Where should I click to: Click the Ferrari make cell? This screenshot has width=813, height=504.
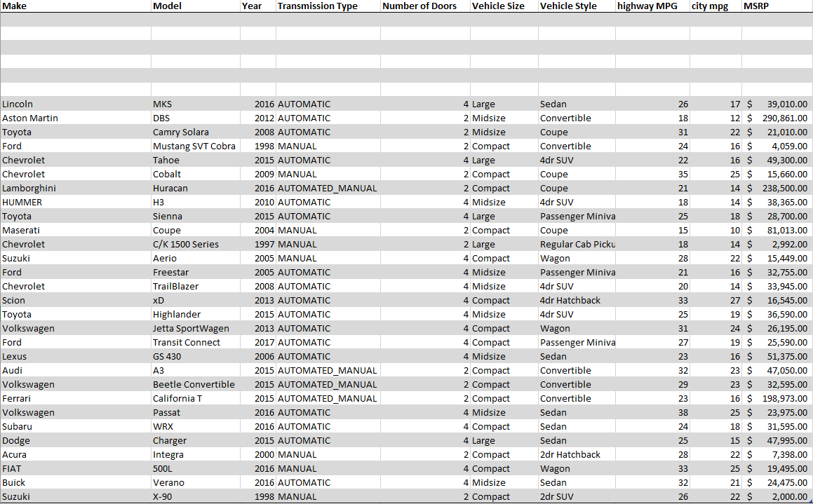[76, 398]
